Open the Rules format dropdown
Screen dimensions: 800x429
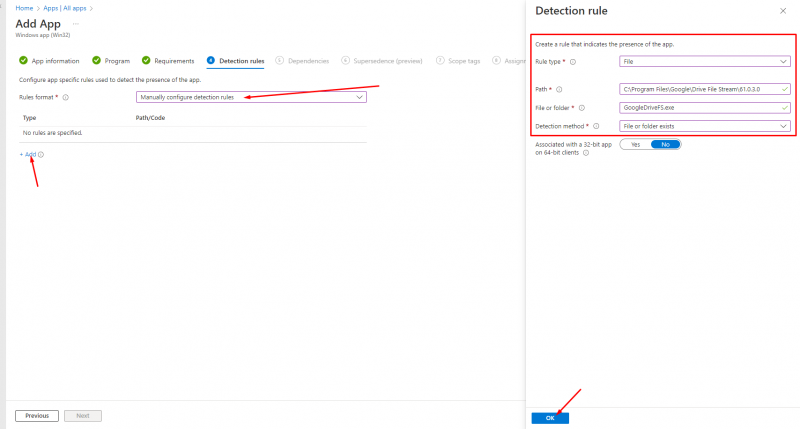click(251, 97)
